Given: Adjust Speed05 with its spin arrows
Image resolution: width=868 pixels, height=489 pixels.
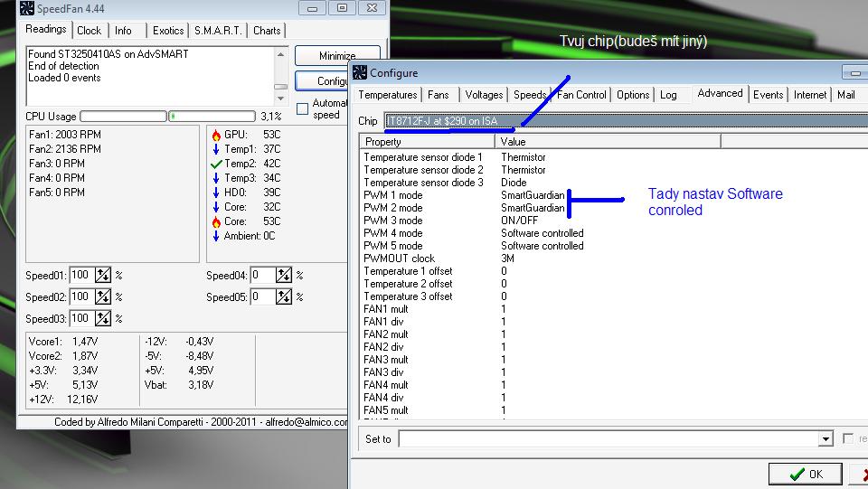Looking at the screenshot, I should [284, 296].
